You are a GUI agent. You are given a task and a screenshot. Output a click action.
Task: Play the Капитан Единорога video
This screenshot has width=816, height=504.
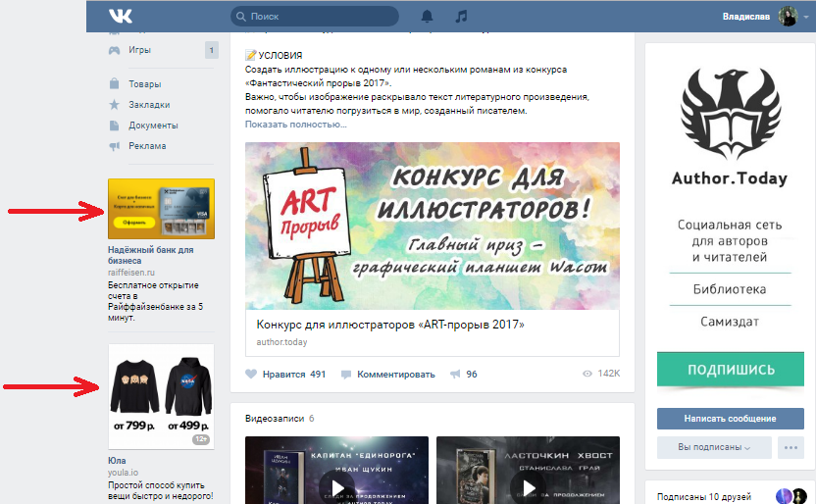point(336,487)
